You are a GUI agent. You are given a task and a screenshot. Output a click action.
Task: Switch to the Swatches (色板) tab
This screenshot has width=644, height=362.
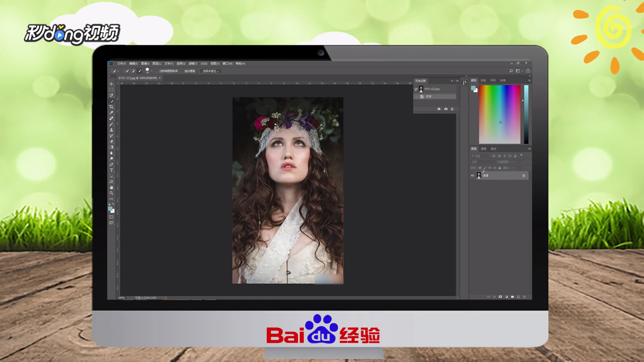[x=484, y=80]
